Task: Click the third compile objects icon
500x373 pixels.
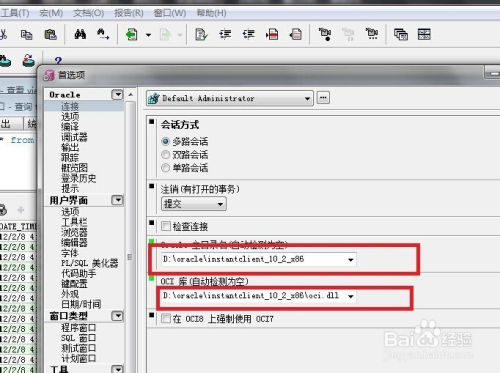Action: (372, 34)
